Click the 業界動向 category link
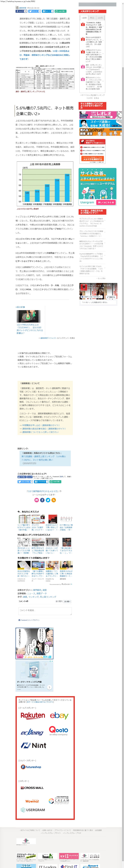 (x=37, y=590)
